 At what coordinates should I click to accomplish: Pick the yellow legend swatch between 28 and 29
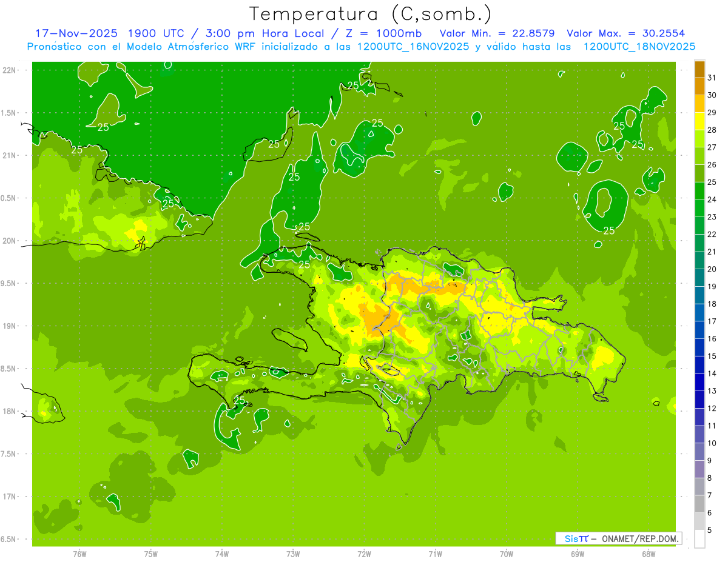700,121
